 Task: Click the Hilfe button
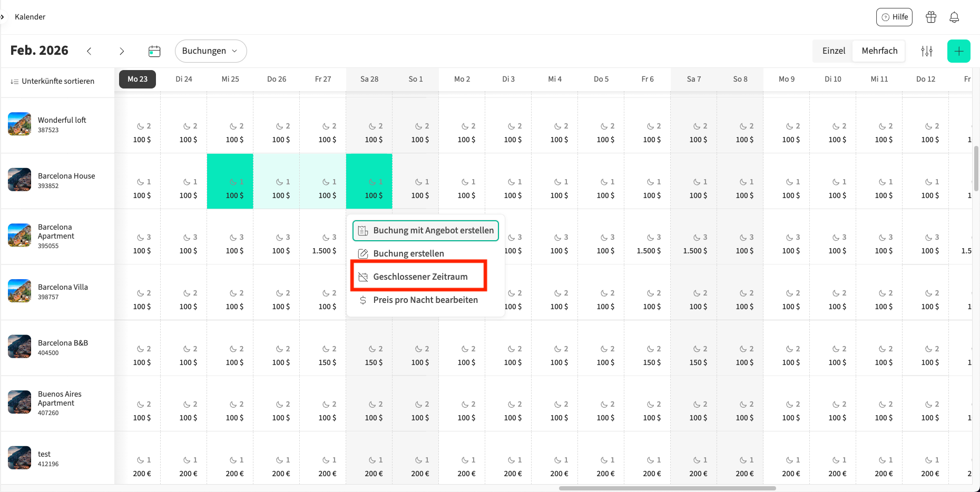pyautogui.click(x=894, y=17)
